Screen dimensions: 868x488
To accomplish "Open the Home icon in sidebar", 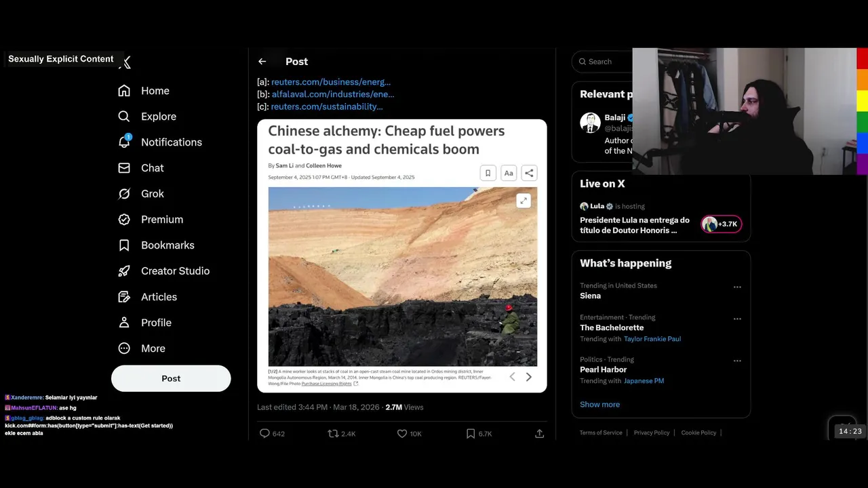I will click(124, 91).
